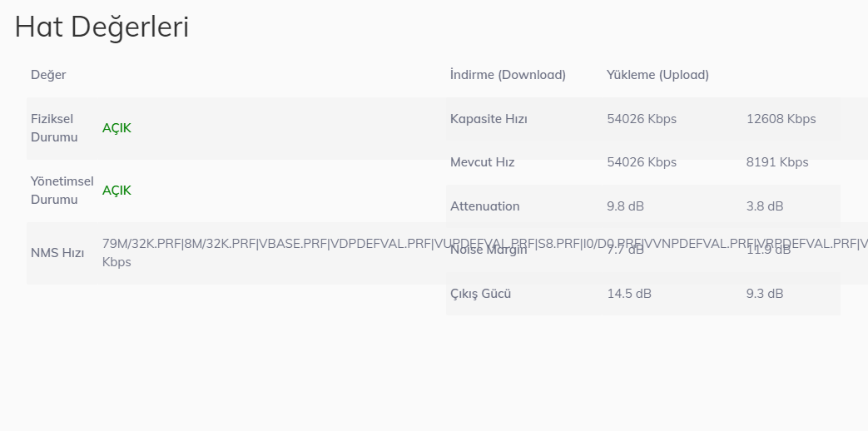Click the Fiziksel Durumu label
868x431 pixels.
pos(54,128)
